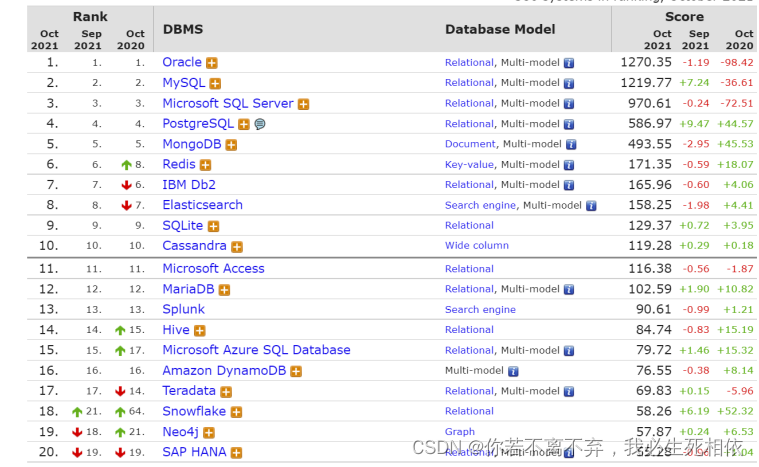Click the plus icon beside Cassandra

[x=237, y=247]
